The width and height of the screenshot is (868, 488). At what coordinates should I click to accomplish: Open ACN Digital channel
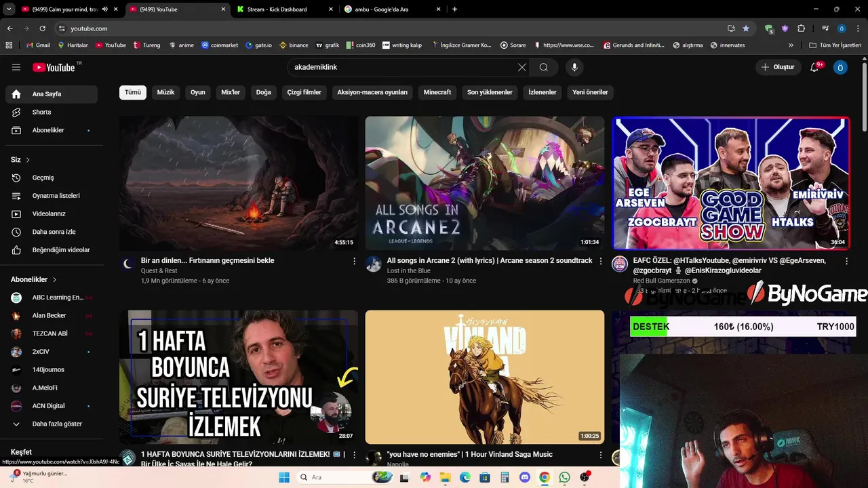[x=52, y=406]
